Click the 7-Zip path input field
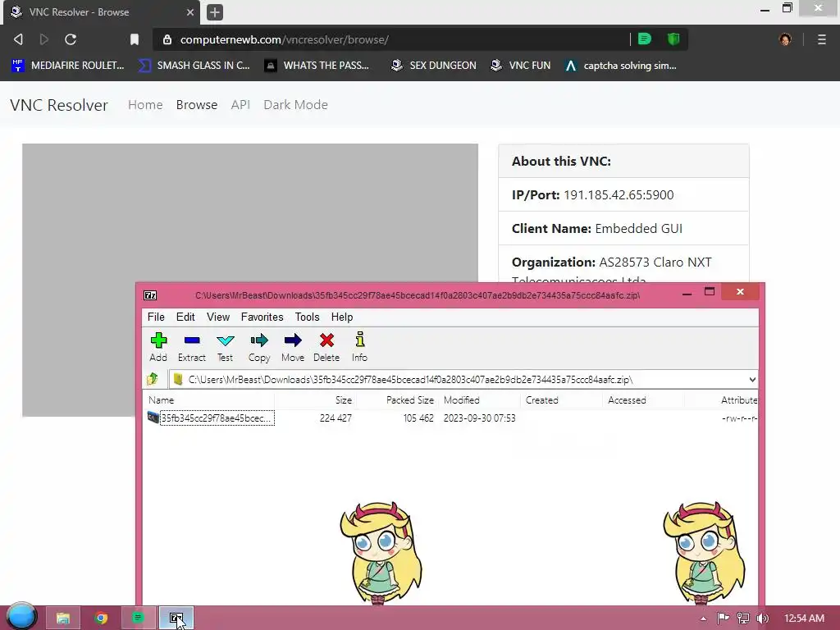Image resolution: width=840 pixels, height=630 pixels. coord(463,379)
